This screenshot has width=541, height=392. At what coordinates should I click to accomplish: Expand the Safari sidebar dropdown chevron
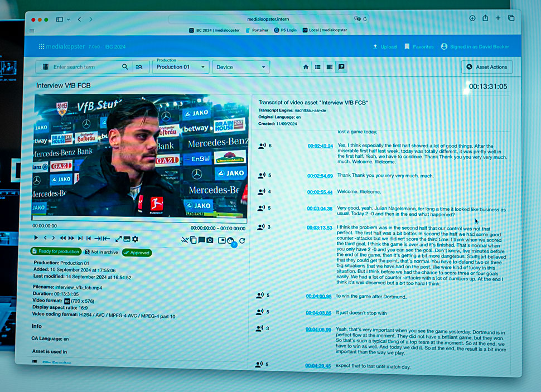coord(69,20)
